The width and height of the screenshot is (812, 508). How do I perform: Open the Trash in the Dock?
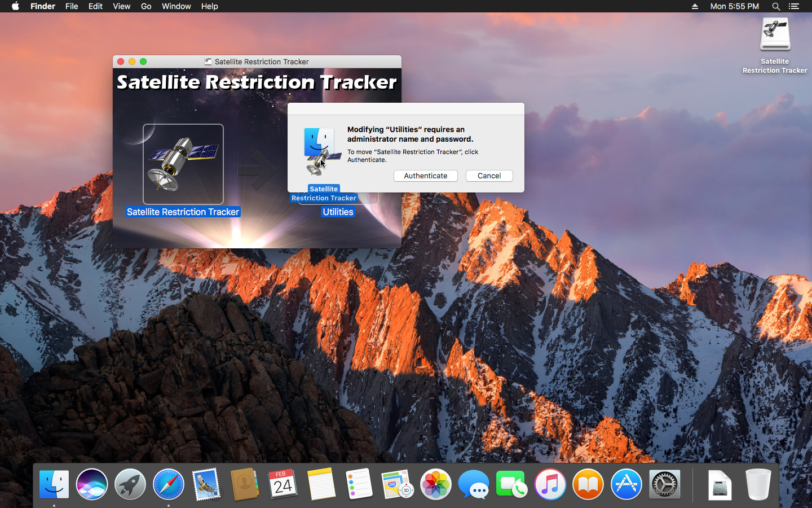click(x=758, y=484)
